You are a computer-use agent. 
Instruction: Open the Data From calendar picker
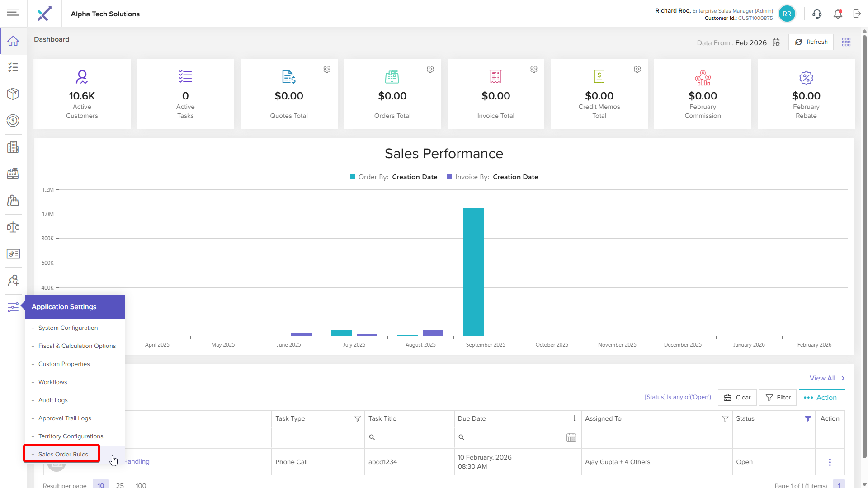pyautogui.click(x=776, y=42)
